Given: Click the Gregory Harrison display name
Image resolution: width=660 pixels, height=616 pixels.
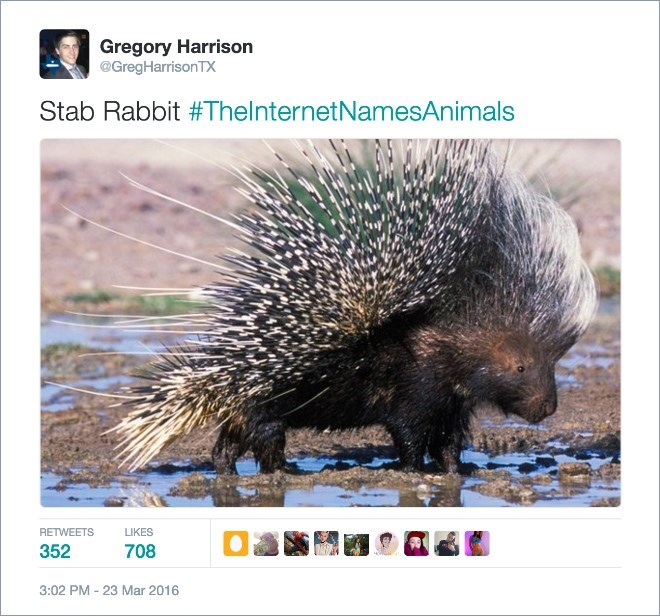Looking at the screenshot, I should tap(176, 47).
